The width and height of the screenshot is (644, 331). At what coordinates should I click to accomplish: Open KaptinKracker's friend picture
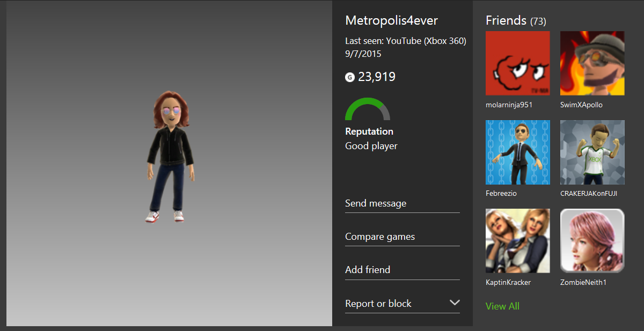coord(518,241)
